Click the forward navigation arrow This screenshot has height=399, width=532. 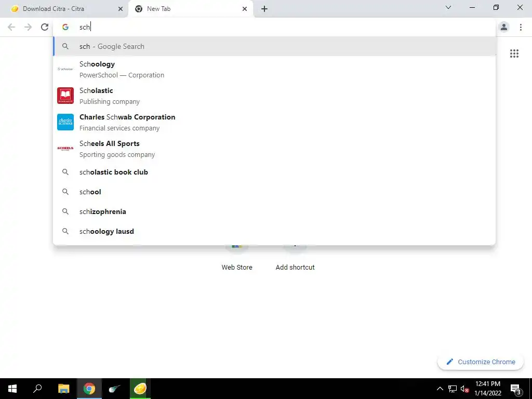click(28, 27)
